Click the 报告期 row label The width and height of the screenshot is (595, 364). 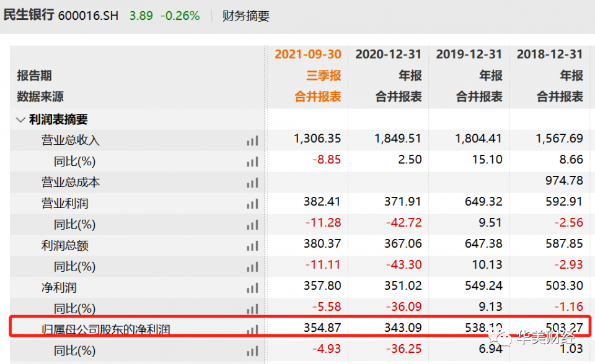(x=34, y=76)
